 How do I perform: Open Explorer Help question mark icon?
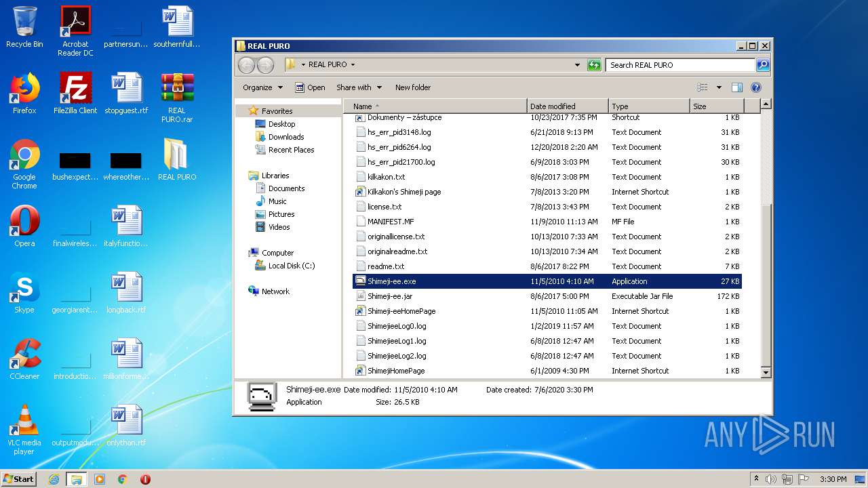[756, 87]
